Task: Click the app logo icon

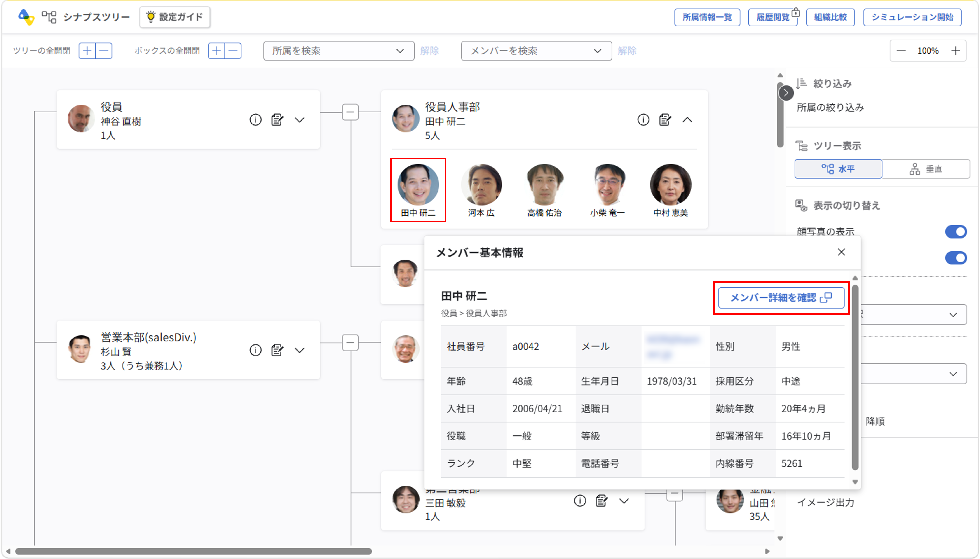Action: [26, 17]
